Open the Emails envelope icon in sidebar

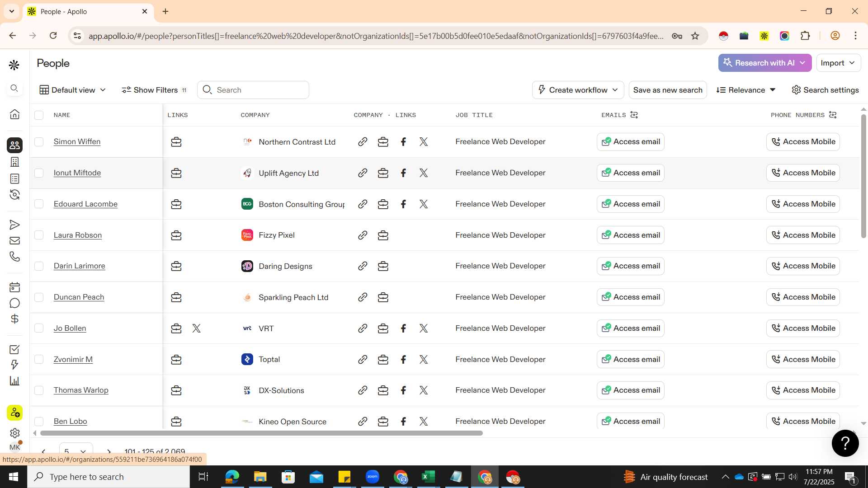pyautogui.click(x=14, y=240)
